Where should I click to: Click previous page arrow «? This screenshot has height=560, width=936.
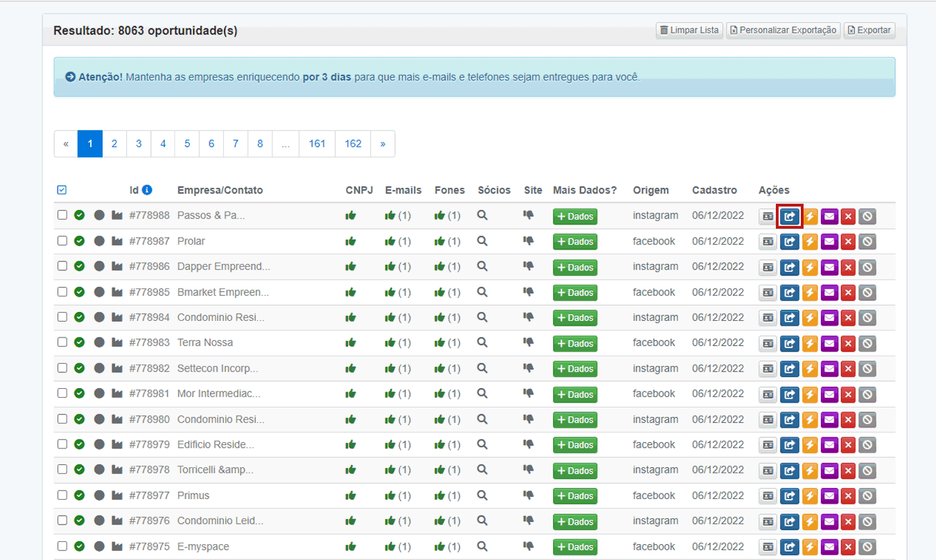pos(66,143)
